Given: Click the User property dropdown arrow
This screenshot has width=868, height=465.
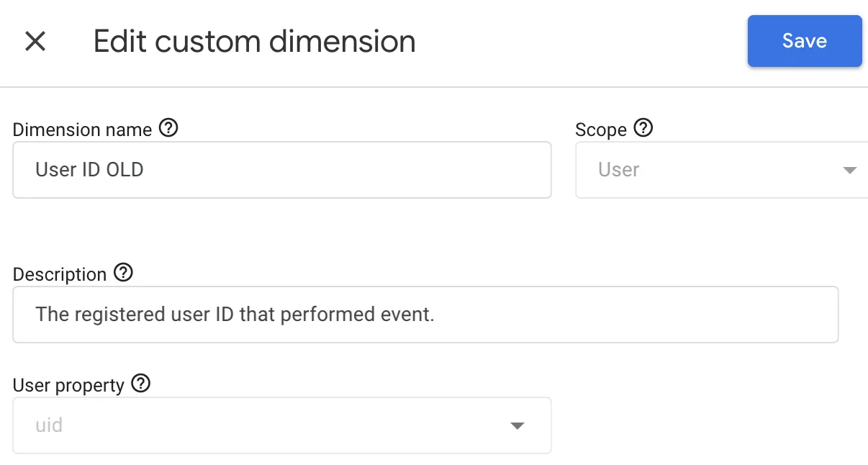Looking at the screenshot, I should (x=517, y=425).
